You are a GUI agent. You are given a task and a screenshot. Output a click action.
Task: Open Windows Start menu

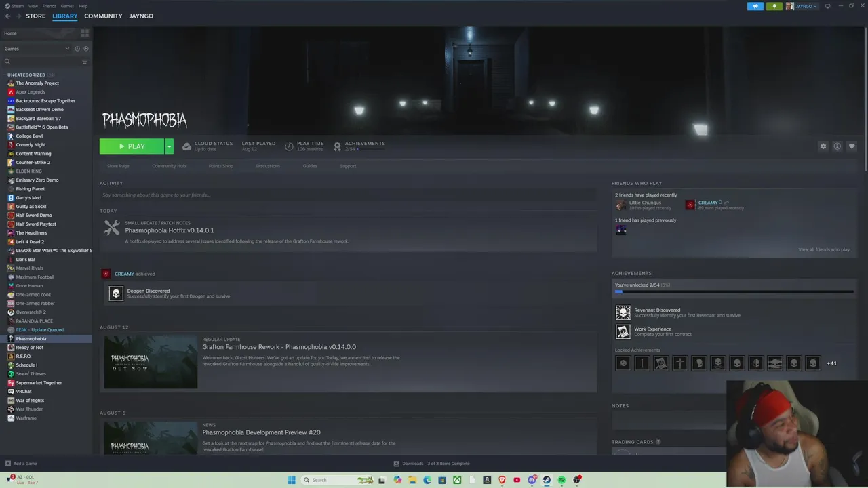tap(292, 480)
